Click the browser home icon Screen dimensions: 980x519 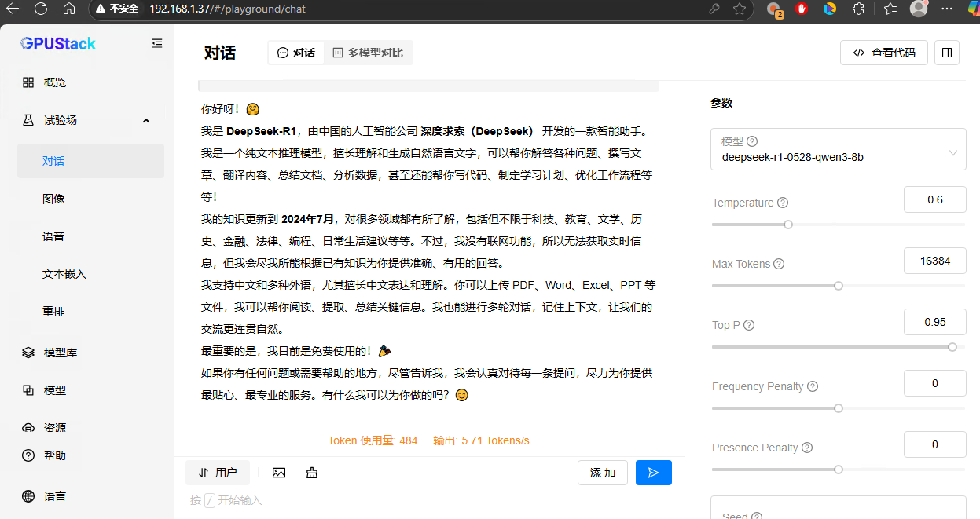point(69,9)
